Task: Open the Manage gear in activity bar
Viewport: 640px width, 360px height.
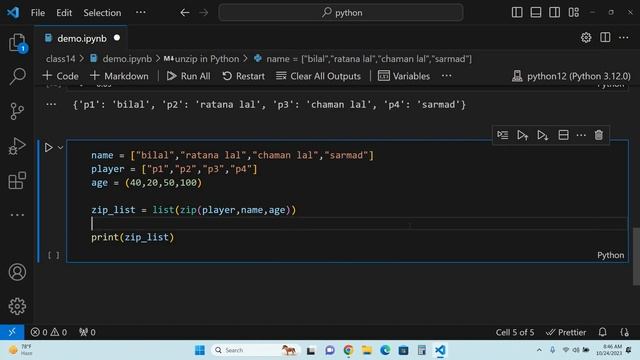Action: tap(17, 306)
